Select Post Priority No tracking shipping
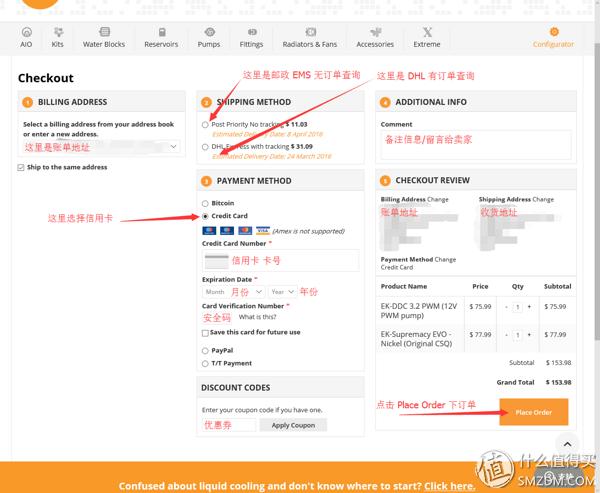Viewport: 600px width, 493px height. [x=205, y=125]
